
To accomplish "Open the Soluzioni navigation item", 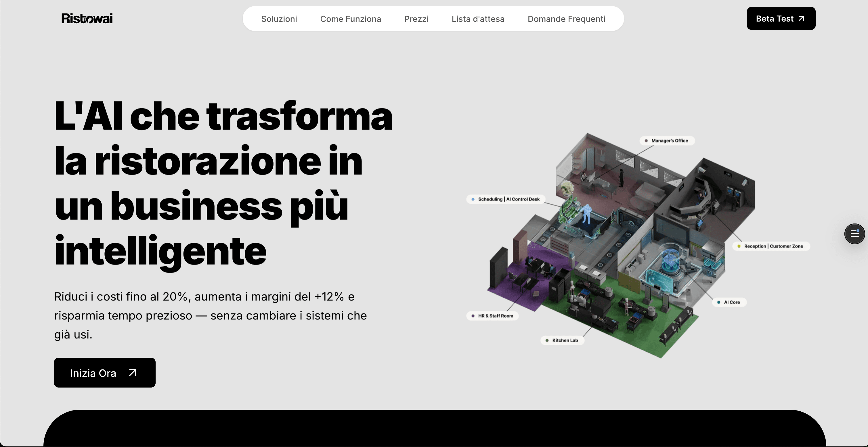I will pos(279,19).
